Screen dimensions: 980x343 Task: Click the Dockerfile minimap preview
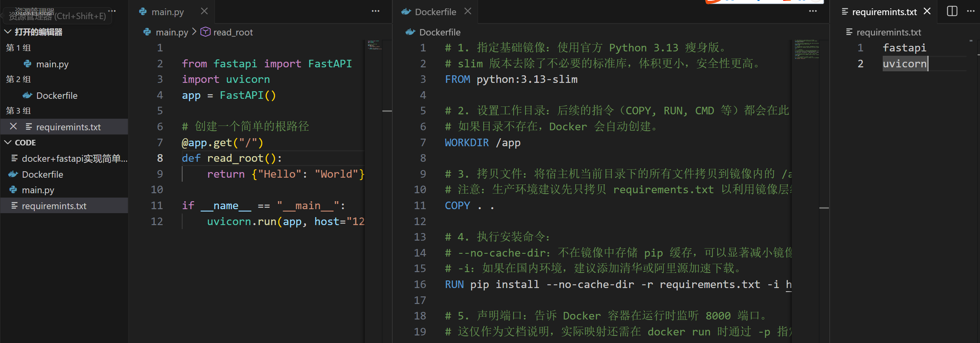click(x=806, y=49)
